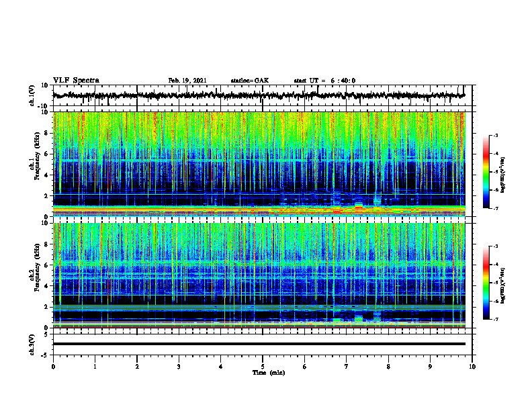Screen dimensions: 532x411
Task: Click the ch.1 frequency axis tick "2"
Action: 46,196
